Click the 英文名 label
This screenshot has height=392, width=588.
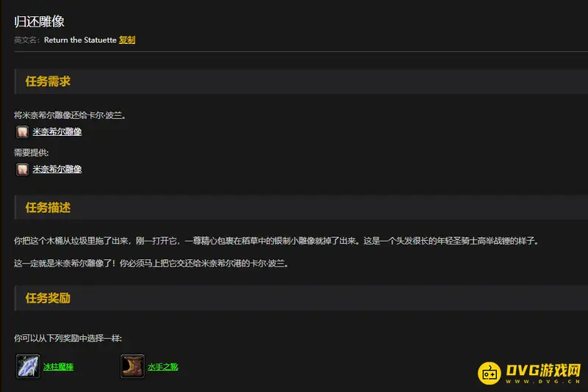pos(27,40)
